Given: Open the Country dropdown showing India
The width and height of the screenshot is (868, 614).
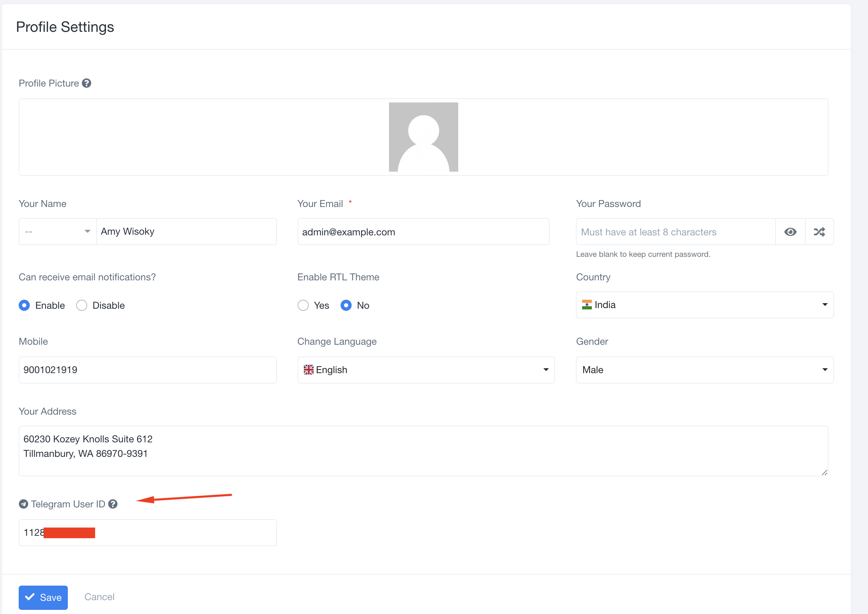Looking at the screenshot, I should tap(704, 305).
